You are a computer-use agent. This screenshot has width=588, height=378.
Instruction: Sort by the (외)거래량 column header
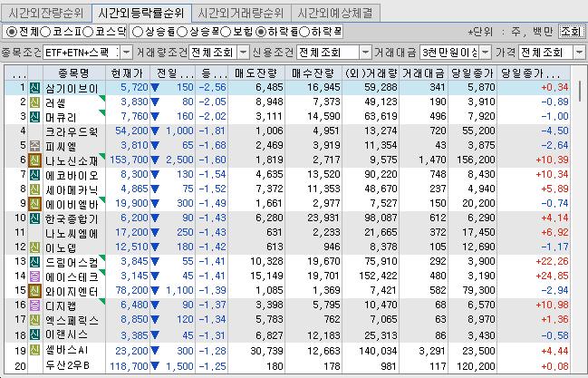pyautogui.click(x=371, y=73)
